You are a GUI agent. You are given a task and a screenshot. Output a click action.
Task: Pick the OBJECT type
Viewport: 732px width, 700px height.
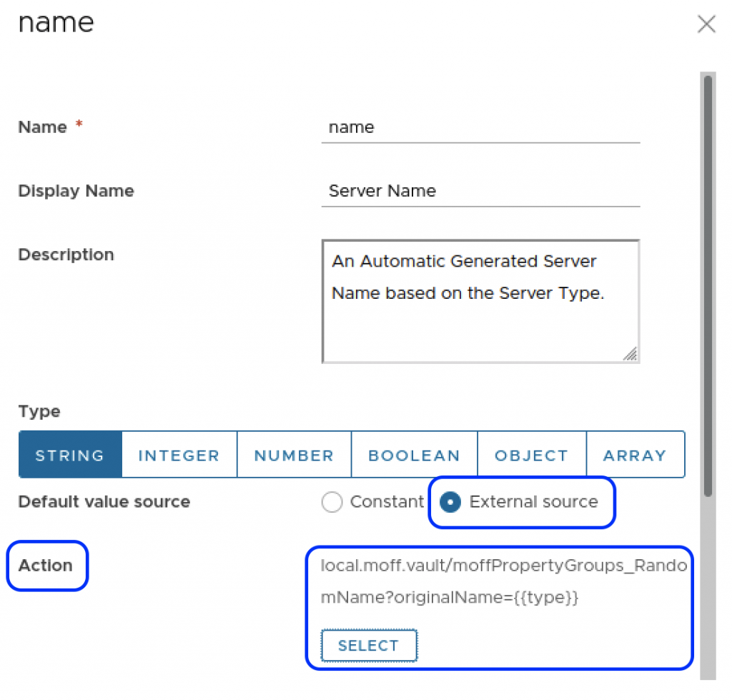click(x=531, y=455)
